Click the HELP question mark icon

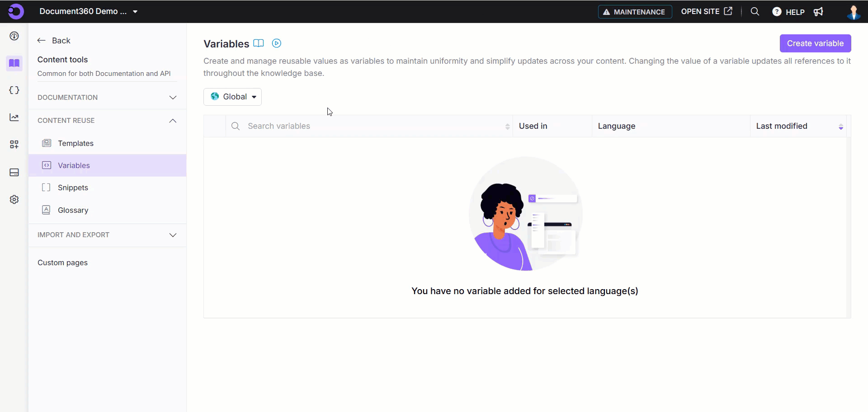pyautogui.click(x=777, y=12)
